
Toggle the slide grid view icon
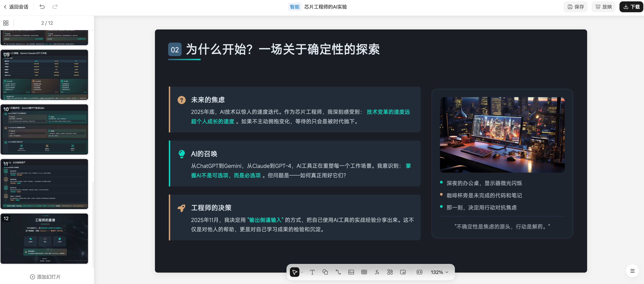point(6,23)
